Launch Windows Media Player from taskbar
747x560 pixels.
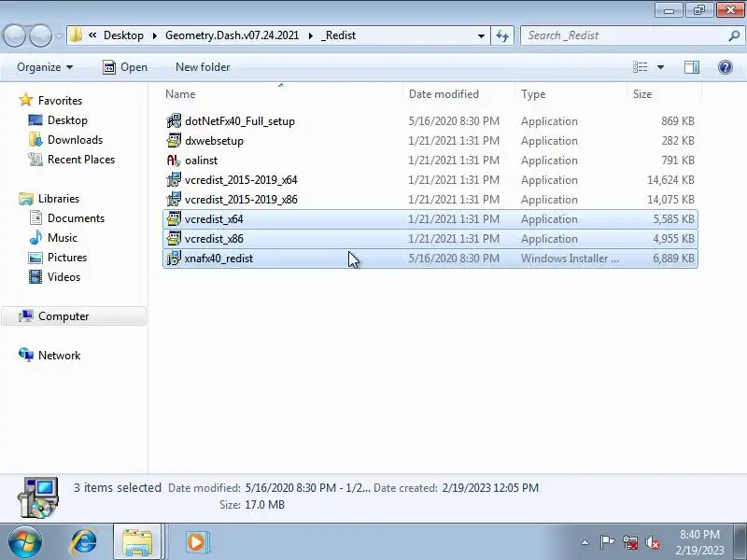click(x=196, y=542)
